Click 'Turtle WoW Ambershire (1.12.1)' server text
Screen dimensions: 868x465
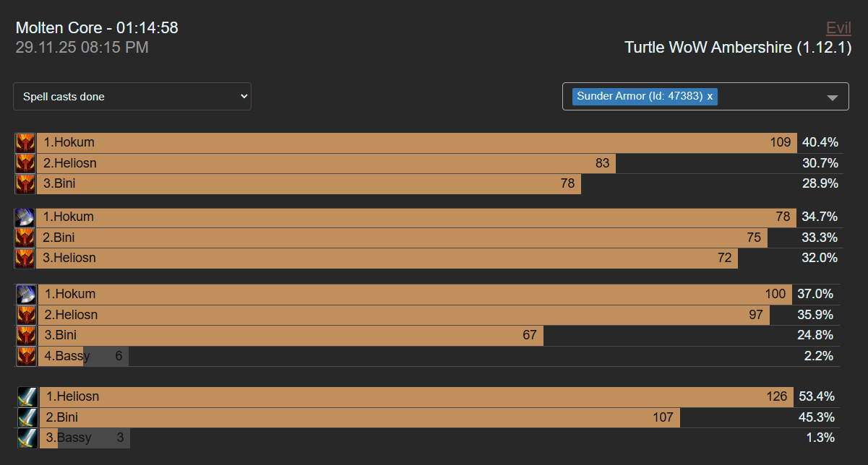[x=738, y=48]
